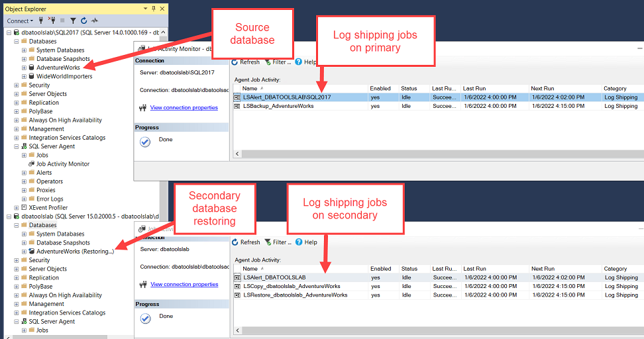Select the LSAlert_DBATOOLSLAB\SQL2017 job row

438,97
